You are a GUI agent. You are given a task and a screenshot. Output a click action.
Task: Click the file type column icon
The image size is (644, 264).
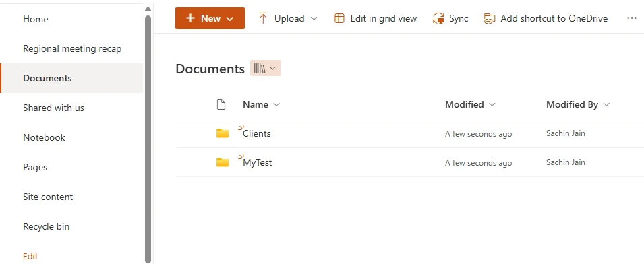coord(221,105)
